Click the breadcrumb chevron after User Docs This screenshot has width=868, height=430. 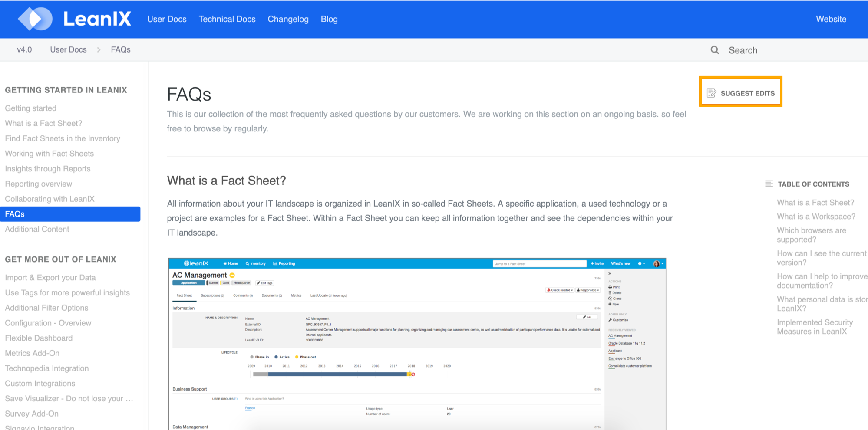coord(99,50)
